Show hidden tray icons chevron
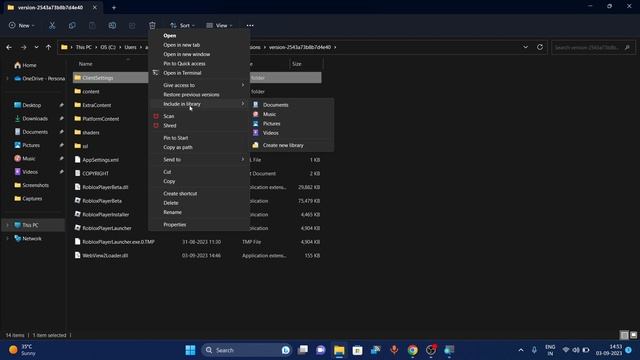Image resolution: width=640 pixels, height=360 pixels. pyautogui.click(x=521, y=350)
